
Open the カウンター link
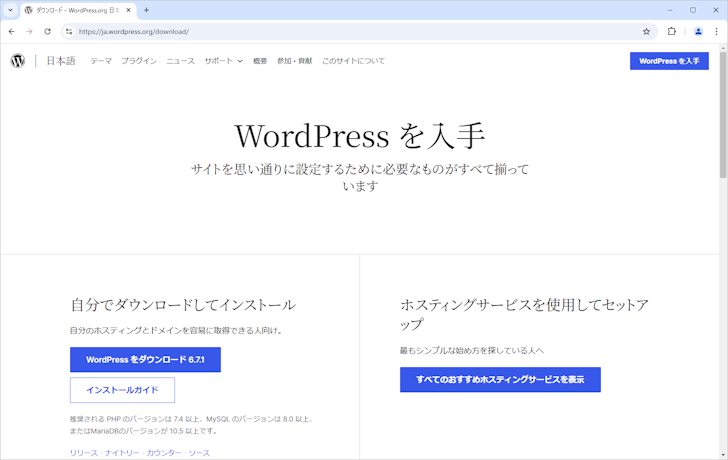click(164, 453)
